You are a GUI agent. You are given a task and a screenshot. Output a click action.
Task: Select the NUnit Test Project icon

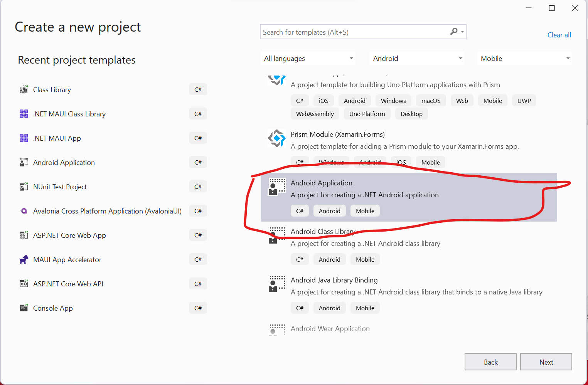(24, 187)
